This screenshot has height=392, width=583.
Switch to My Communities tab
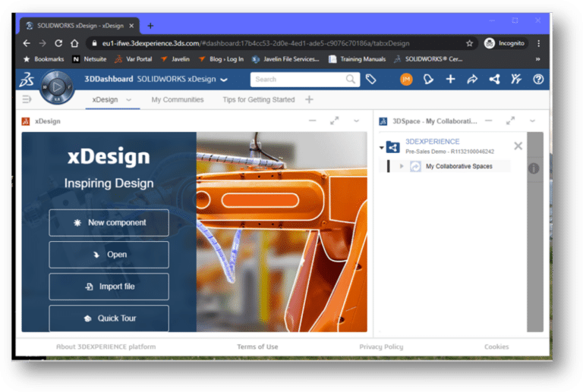tap(178, 99)
